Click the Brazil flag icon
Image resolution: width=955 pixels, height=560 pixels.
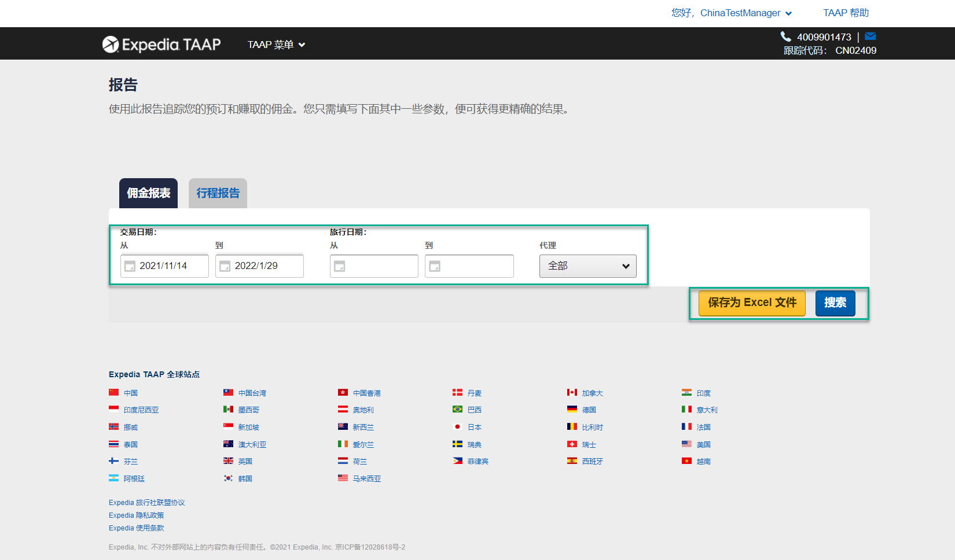tap(458, 409)
